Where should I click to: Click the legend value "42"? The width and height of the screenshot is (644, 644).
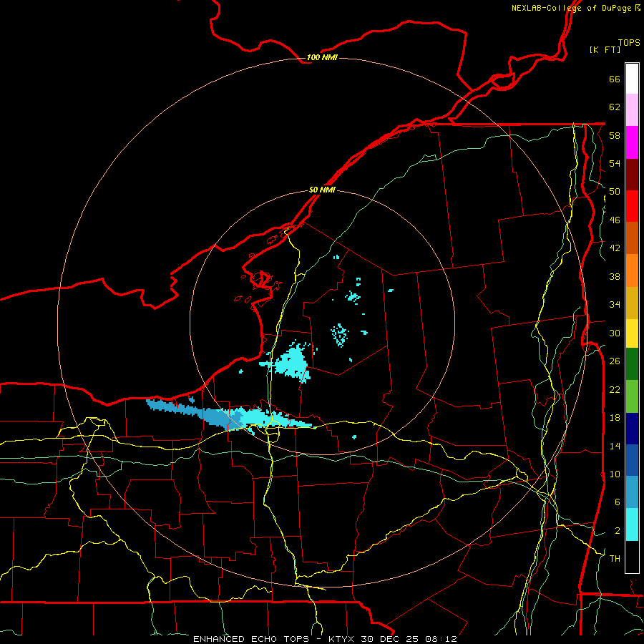pos(615,248)
